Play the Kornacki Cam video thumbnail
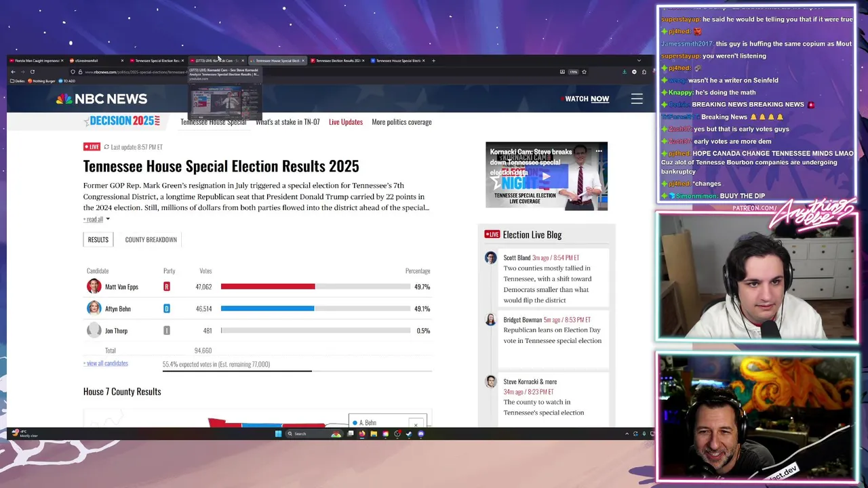868x488 pixels. point(546,176)
